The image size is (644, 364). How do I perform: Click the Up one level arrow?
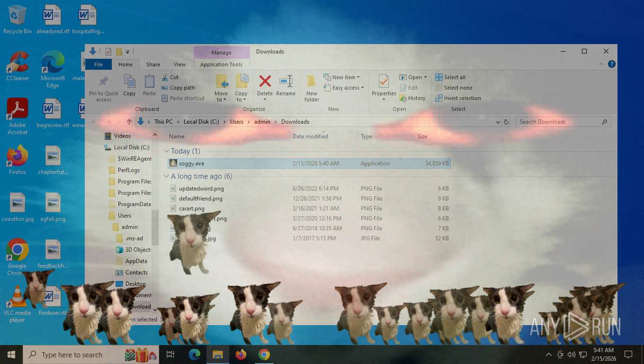pyautogui.click(x=129, y=122)
